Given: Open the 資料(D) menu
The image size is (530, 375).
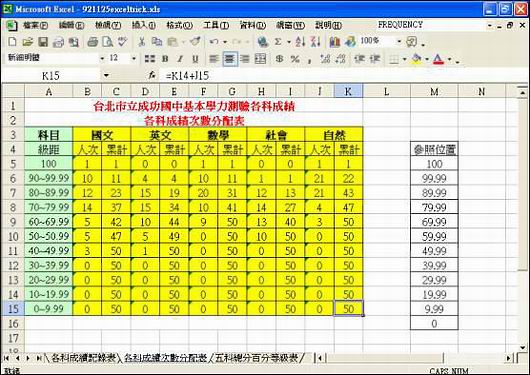Looking at the screenshot, I should coord(252,25).
